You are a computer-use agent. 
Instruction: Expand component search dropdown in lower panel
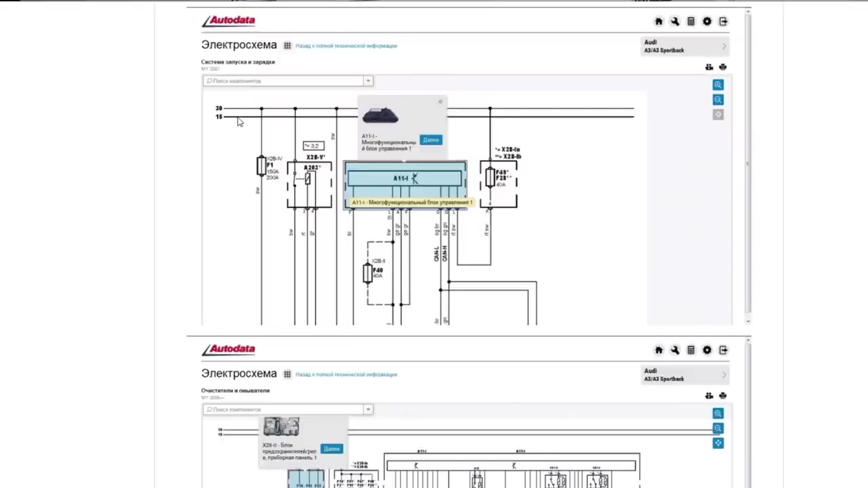368,409
